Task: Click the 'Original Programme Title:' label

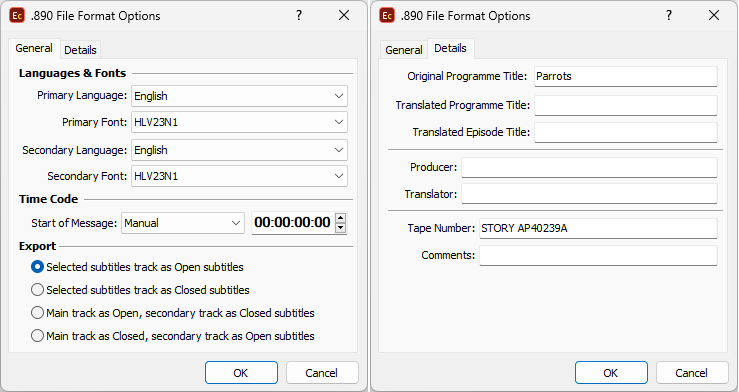Action: click(467, 76)
